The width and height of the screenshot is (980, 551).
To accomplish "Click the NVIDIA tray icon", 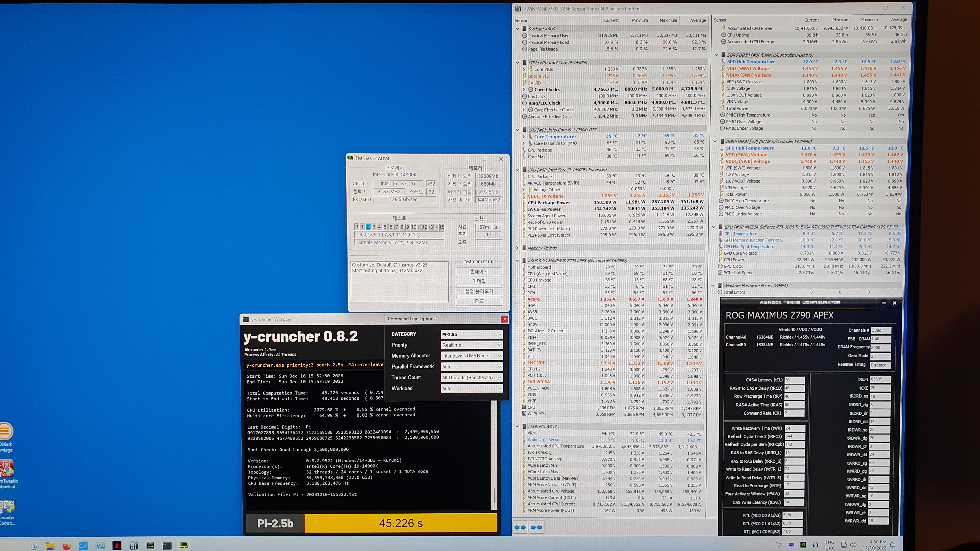I will coord(803,544).
